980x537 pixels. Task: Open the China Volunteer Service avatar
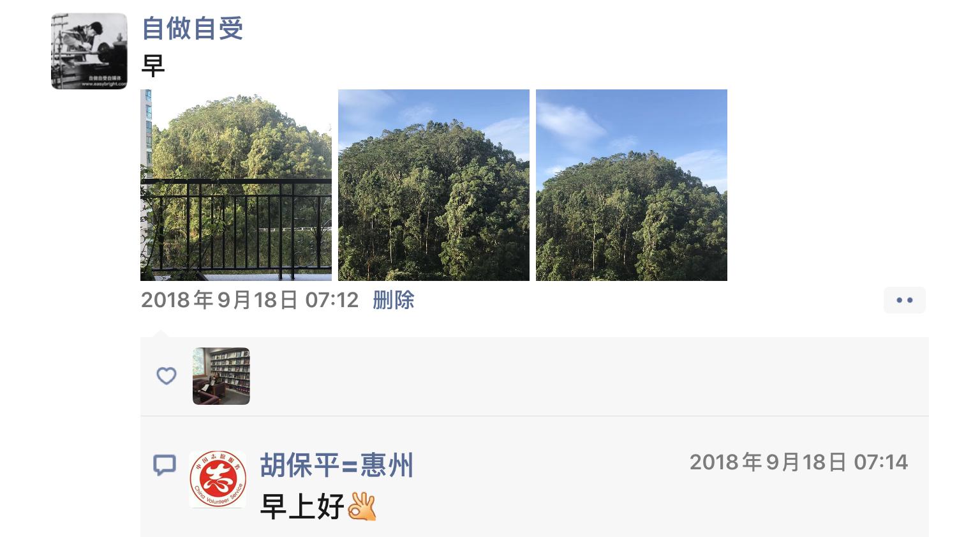tap(218, 480)
